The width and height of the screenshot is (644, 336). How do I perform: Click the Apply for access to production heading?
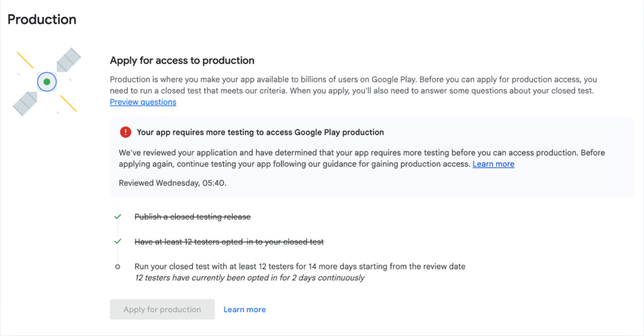coord(182,60)
